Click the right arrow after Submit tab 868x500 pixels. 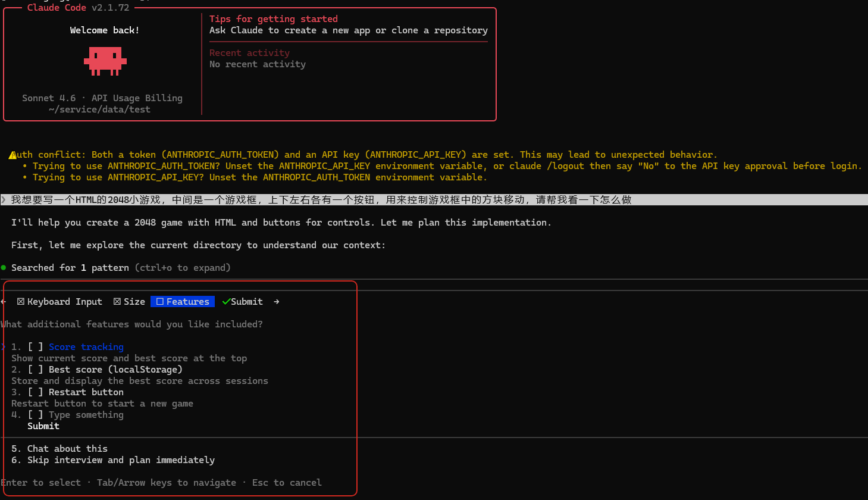[277, 302]
